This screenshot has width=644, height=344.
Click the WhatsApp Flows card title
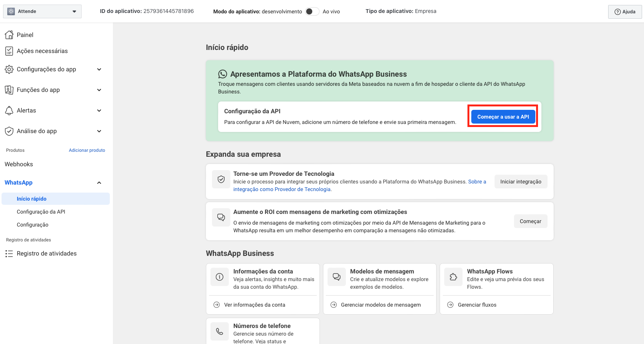click(x=490, y=271)
